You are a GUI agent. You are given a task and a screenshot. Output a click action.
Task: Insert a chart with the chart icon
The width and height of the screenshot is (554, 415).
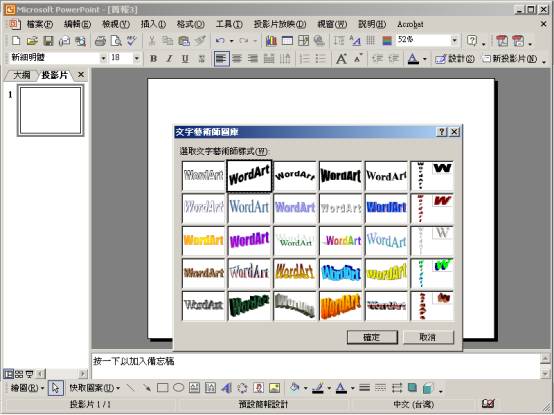[271, 41]
